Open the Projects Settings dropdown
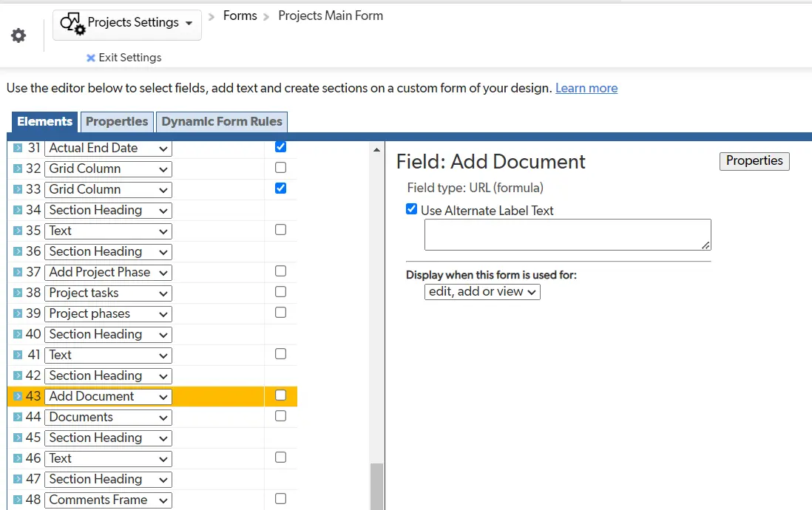 click(127, 24)
